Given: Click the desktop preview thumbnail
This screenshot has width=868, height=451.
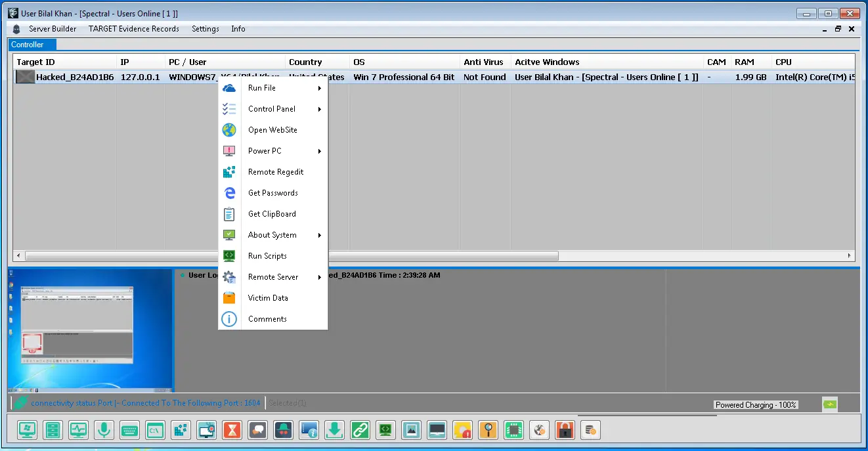Looking at the screenshot, I should coord(90,330).
